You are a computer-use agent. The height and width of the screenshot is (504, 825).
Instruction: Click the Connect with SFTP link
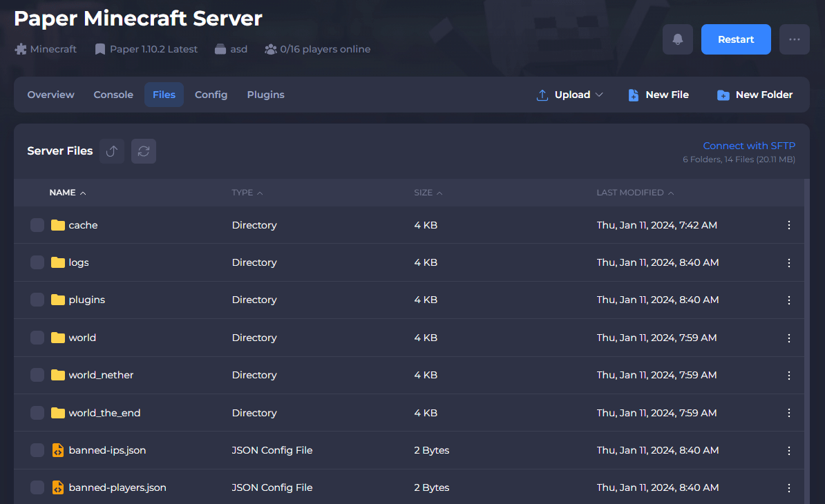pyautogui.click(x=748, y=146)
